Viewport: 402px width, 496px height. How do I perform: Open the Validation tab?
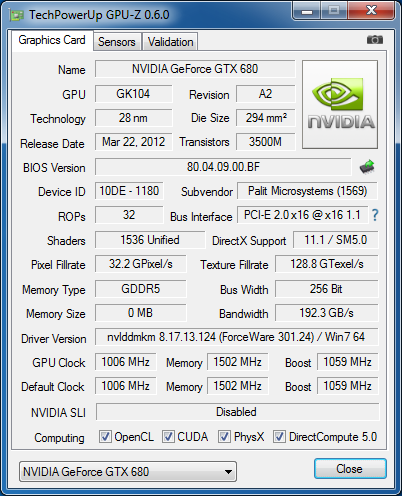pyautogui.click(x=170, y=42)
